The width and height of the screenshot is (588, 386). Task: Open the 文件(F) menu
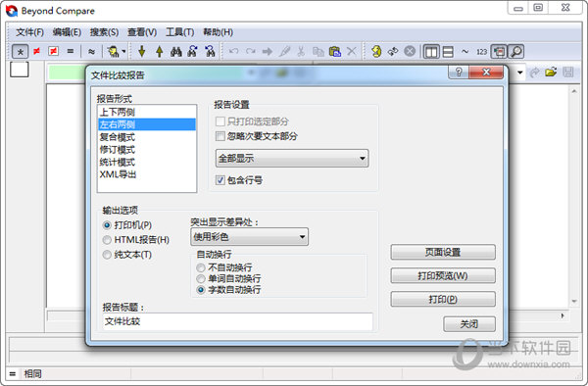coord(29,32)
